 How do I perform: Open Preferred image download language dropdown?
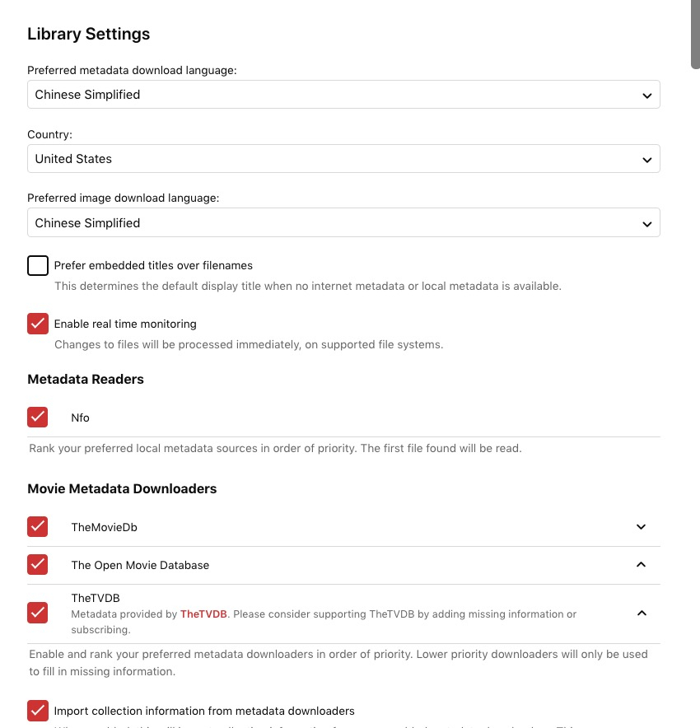[343, 223]
